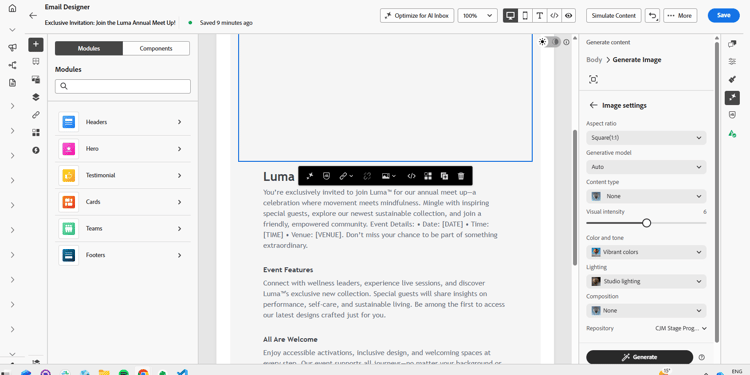This screenshot has width=750, height=375.
Task: Expand the Teams module category
Action: click(123, 229)
